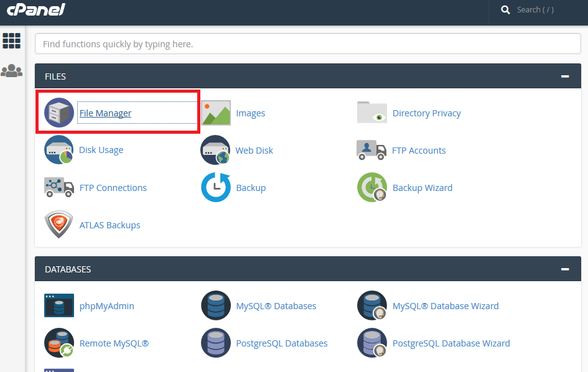Click the Remote MySQL icon

point(59,343)
